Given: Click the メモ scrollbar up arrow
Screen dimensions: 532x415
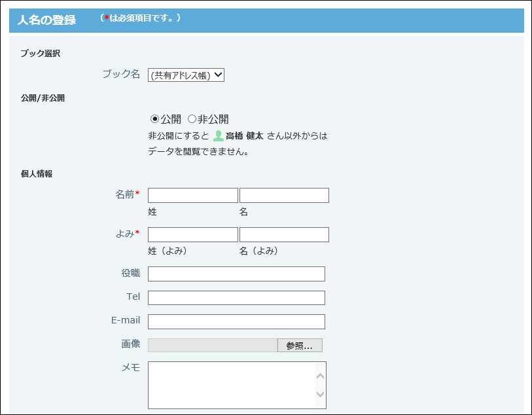Looking at the screenshot, I should [320, 376].
